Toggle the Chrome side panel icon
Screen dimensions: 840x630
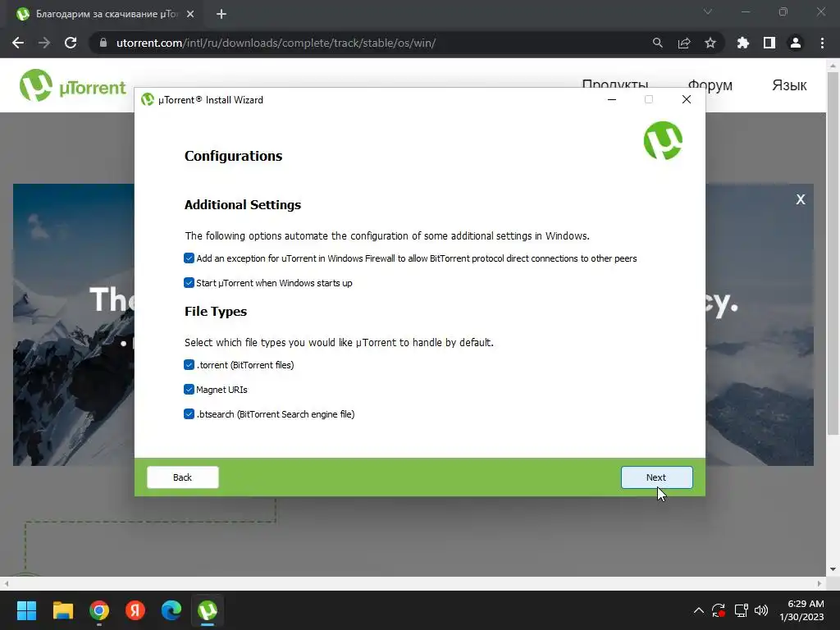click(x=769, y=43)
